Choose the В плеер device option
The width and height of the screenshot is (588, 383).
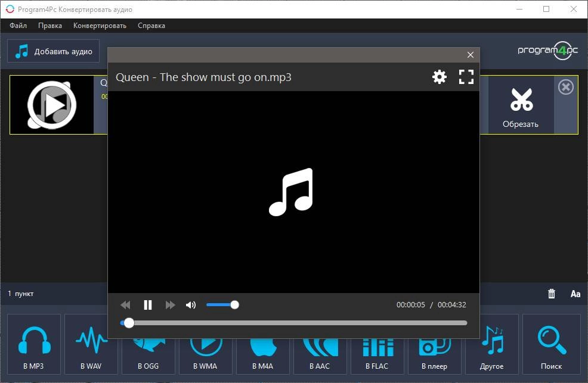point(435,356)
